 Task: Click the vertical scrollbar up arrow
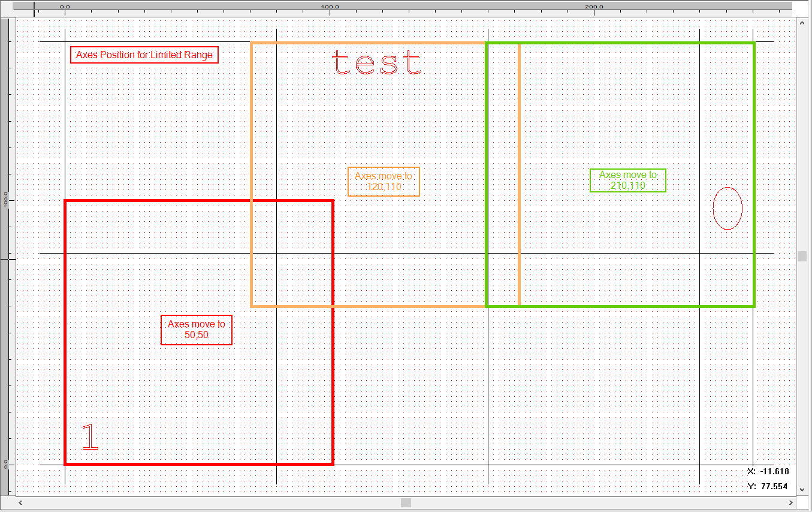tap(802, 22)
